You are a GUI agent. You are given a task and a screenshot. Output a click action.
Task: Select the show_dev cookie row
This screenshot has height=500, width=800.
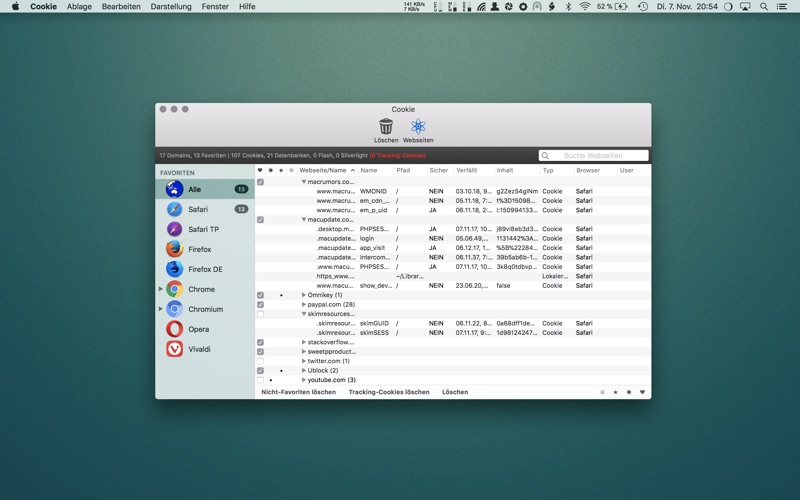(453, 286)
